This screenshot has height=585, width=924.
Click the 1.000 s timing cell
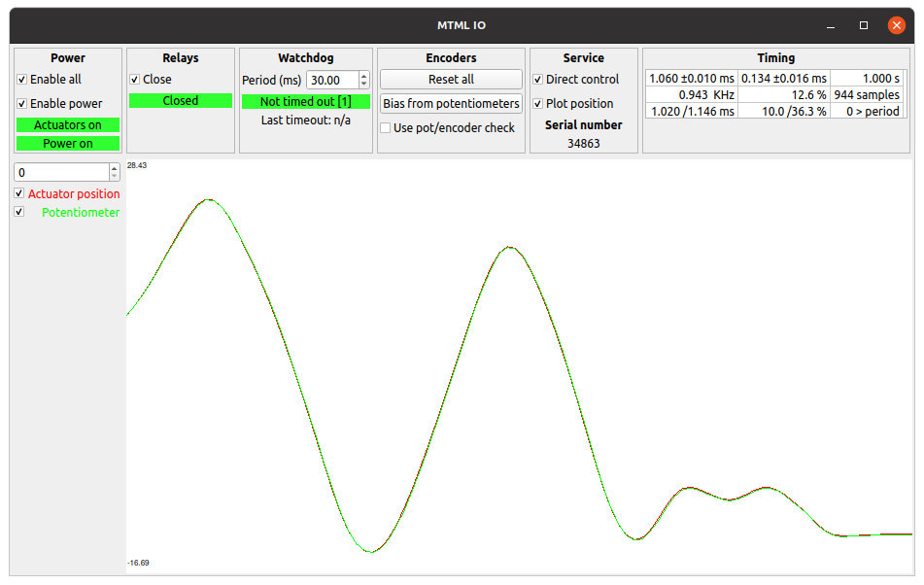(x=867, y=79)
